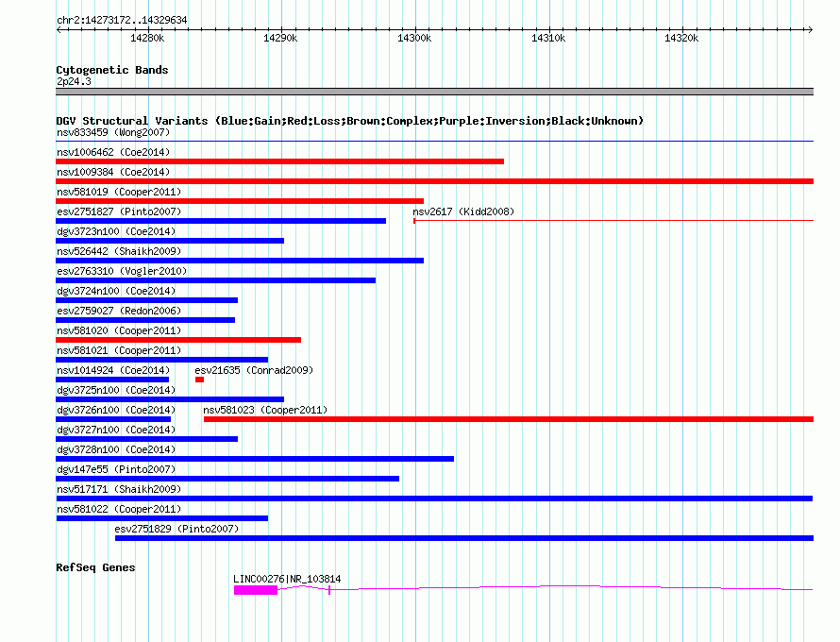Click the DGV Structural Variants track title
Screen dimensions: 840x642
(x=350, y=121)
